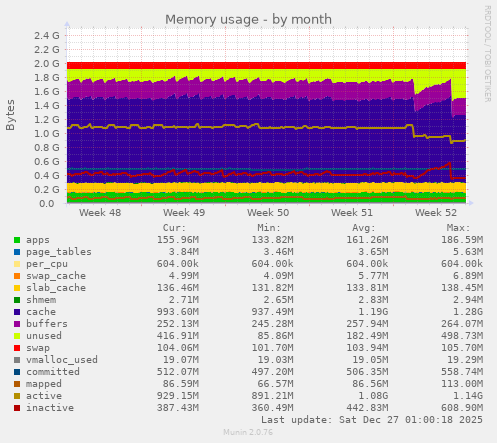Image resolution: width=497 pixels, height=443 pixels.
Task: Click the brown mapped legend swatch
Action: pos(17,384)
